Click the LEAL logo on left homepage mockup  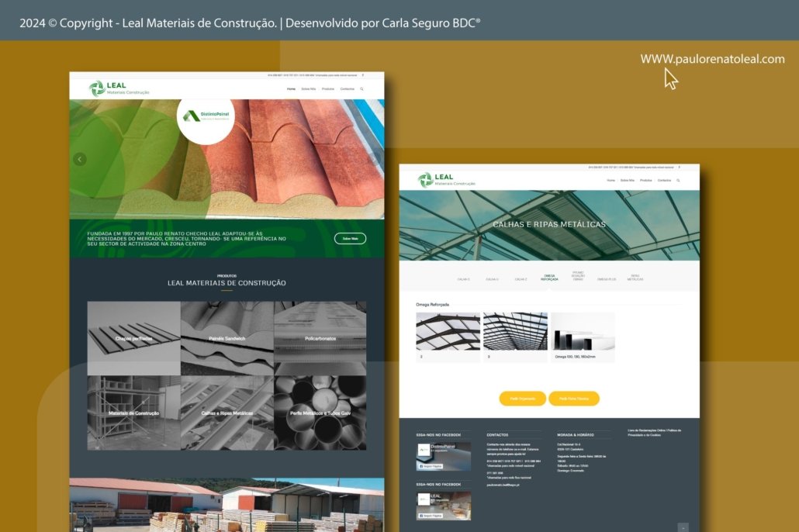[119, 88]
